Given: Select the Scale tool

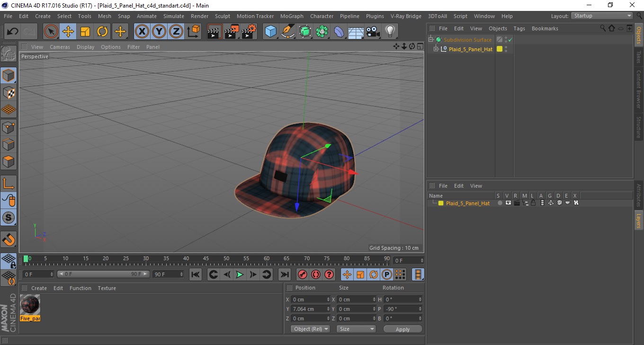Looking at the screenshot, I should [85, 32].
